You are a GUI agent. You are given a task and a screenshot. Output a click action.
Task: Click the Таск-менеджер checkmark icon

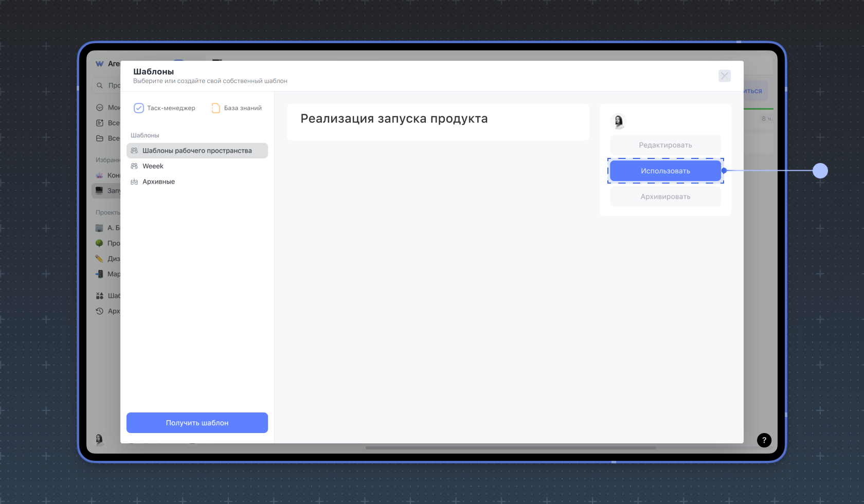tap(138, 108)
